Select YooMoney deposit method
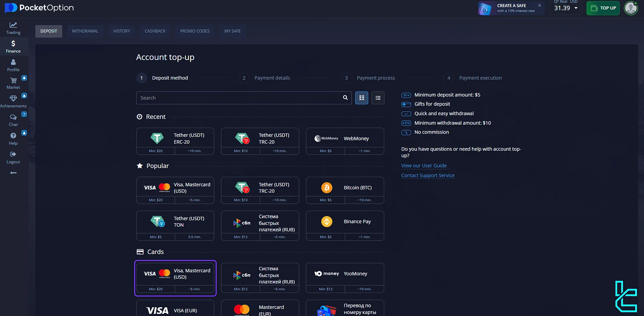The width and height of the screenshot is (644, 316). click(x=345, y=278)
